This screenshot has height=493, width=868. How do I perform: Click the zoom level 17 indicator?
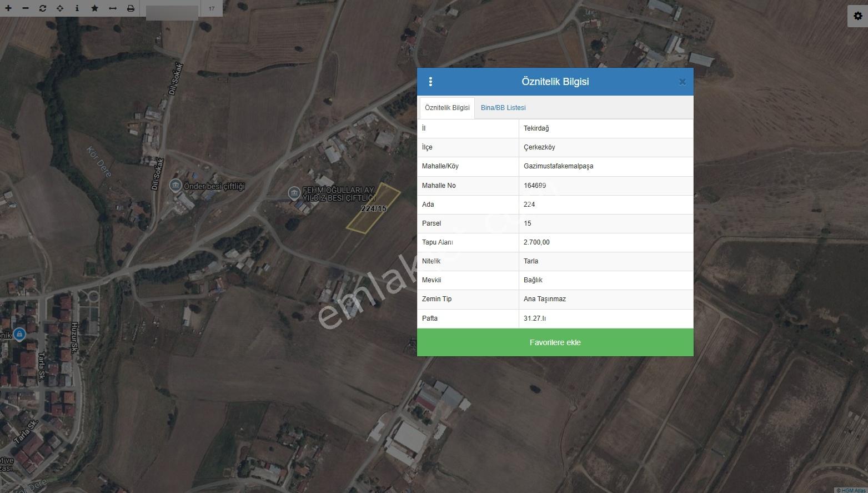coord(212,8)
